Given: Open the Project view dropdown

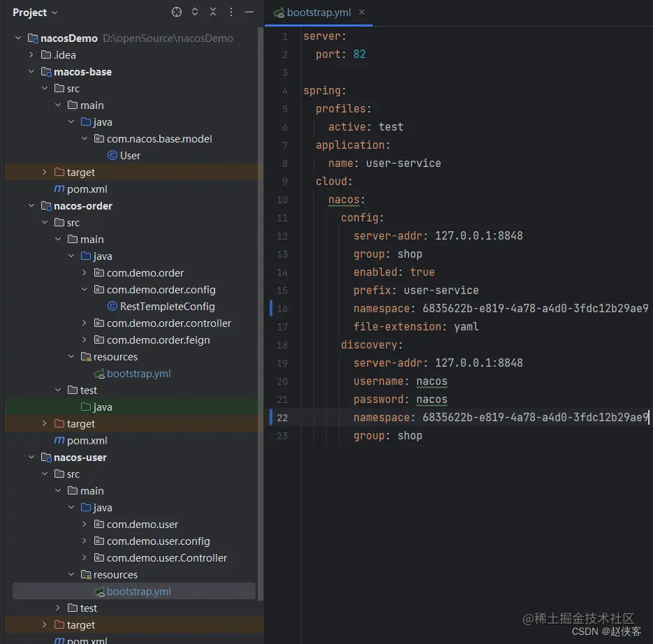Looking at the screenshot, I should point(35,13).
